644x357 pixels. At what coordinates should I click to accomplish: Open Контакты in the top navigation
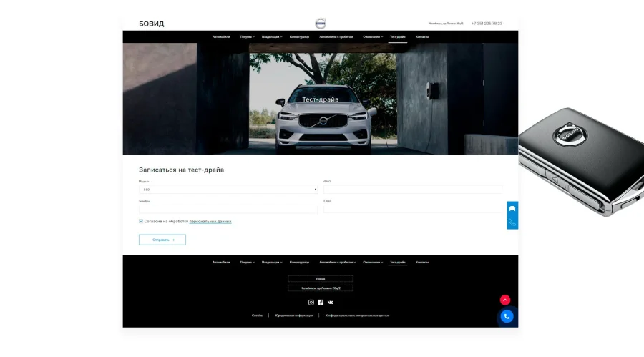[421, 37]
